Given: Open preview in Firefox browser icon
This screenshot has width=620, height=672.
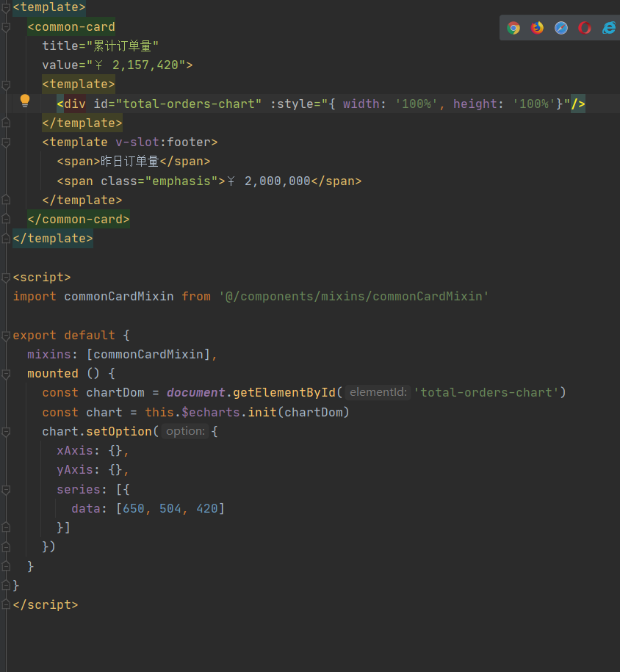Looking at the screenshot, I should coord(537,28).
